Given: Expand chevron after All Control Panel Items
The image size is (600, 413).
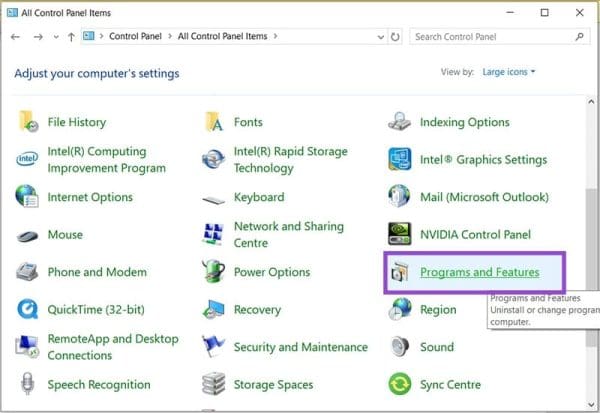Looking at the screenshot, I should pyautogui.click(x=275, y=36).
